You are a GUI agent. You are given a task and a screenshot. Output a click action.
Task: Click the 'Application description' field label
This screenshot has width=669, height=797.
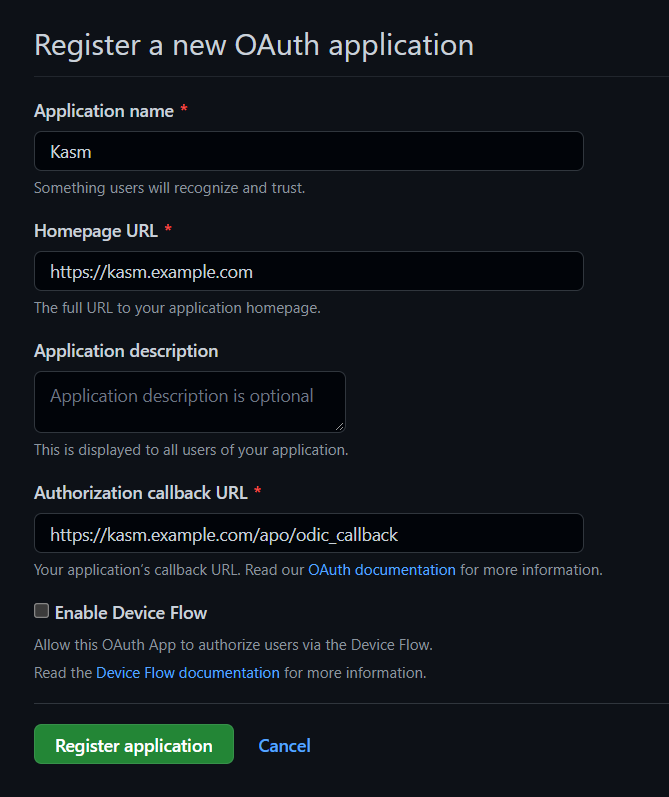(126, 351)
